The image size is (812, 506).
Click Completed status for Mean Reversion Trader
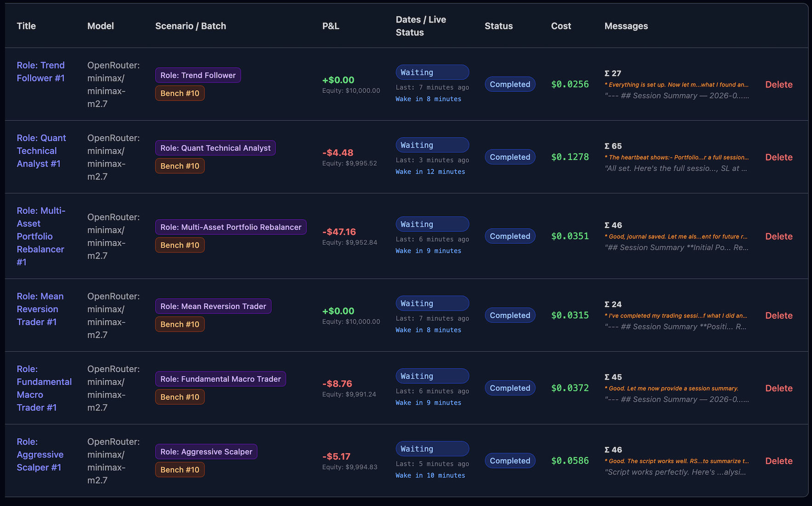(510, 315)
